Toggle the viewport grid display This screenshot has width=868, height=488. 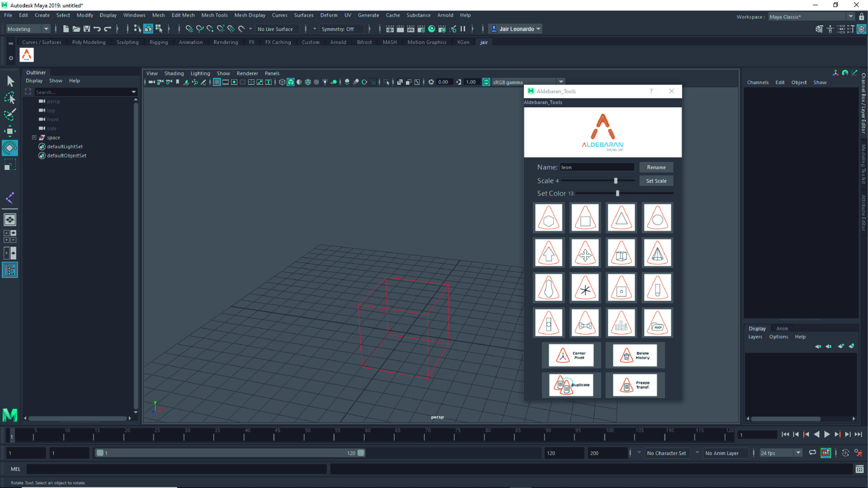click(x=217, y=82)
